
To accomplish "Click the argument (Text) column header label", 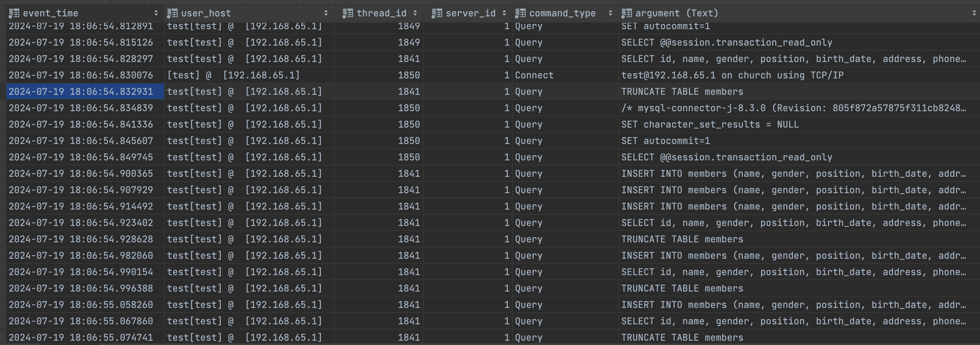I will pos(677,13).
